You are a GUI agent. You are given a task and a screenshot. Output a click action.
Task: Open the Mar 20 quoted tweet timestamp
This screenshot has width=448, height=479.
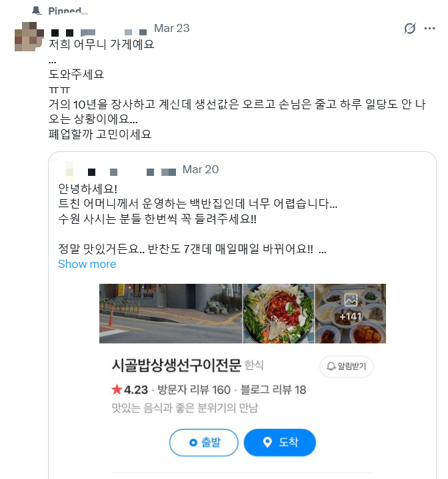click(201, 169)
